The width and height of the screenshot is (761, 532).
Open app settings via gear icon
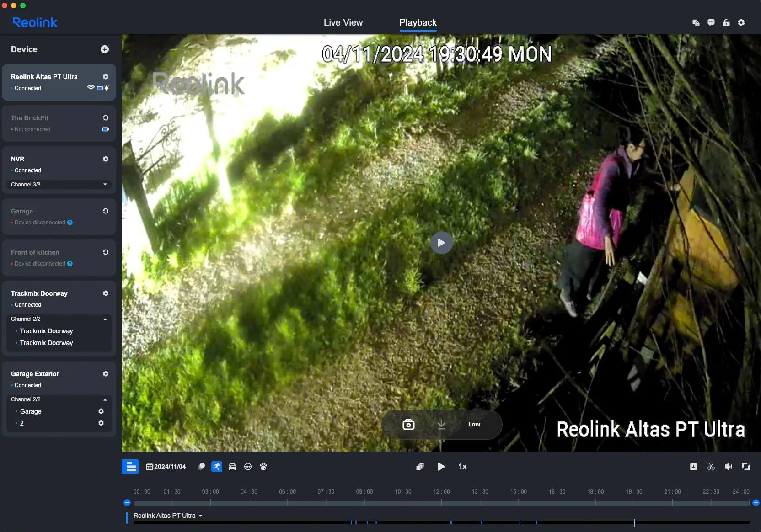click(741, 22)
